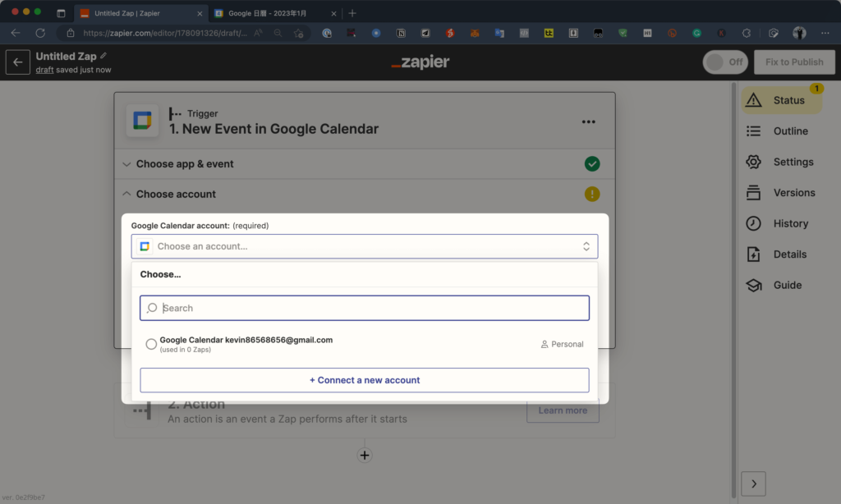Open History clock icon

[754, 223]
